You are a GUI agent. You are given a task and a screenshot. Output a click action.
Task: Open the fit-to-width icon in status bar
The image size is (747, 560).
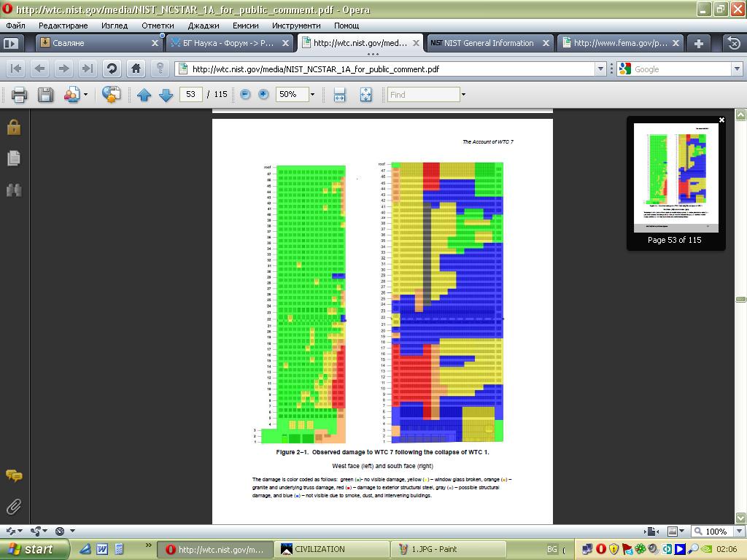pos(651,531)
